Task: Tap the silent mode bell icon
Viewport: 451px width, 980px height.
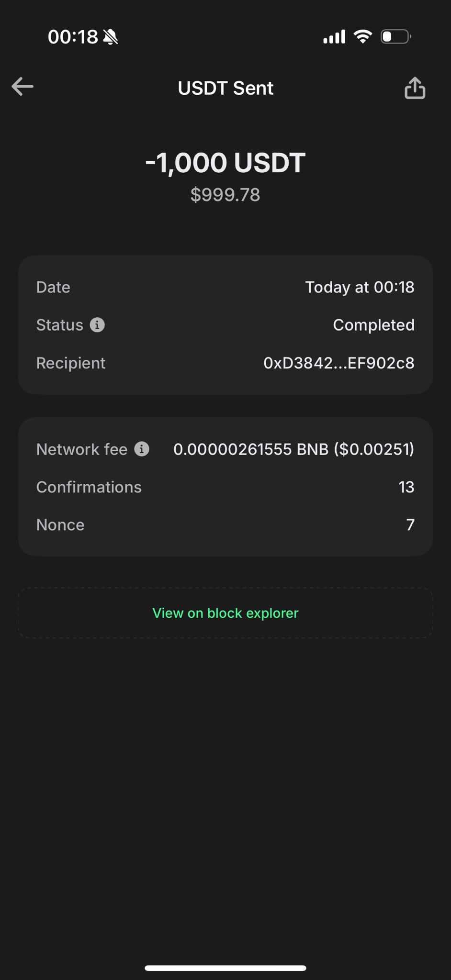Action: pos(111,37)
